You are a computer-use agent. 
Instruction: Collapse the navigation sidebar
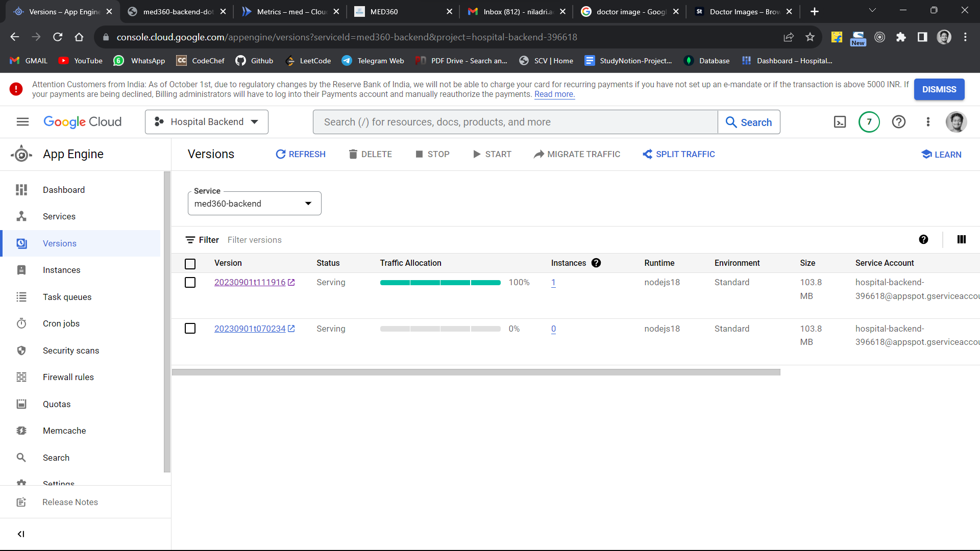click(x=21, y=534)
